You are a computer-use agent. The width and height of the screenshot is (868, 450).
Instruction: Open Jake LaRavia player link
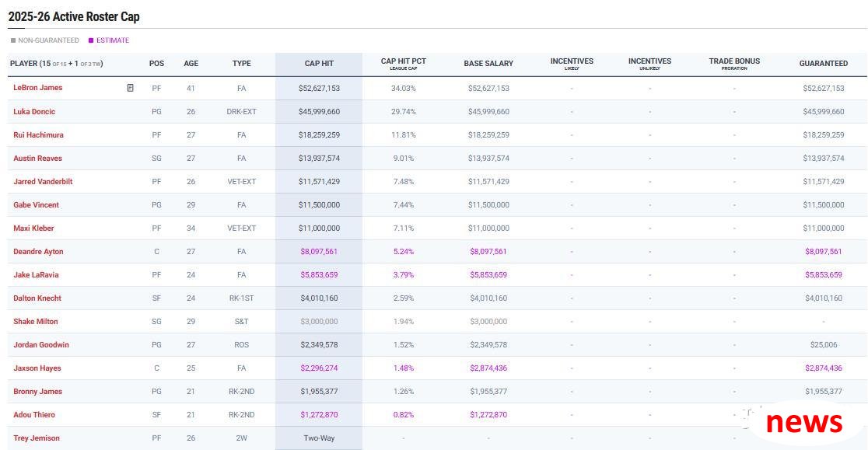pyautogui.click(x=36, y=275)
